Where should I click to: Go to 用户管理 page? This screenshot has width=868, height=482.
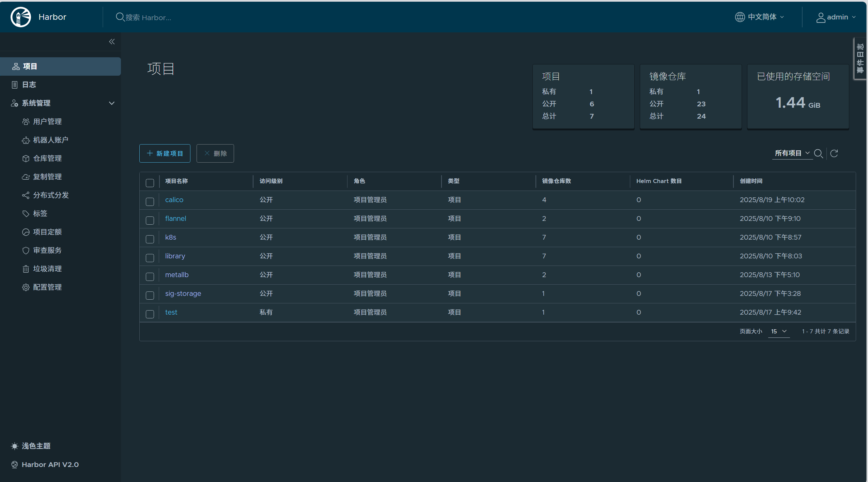click(x=47, y=122)
